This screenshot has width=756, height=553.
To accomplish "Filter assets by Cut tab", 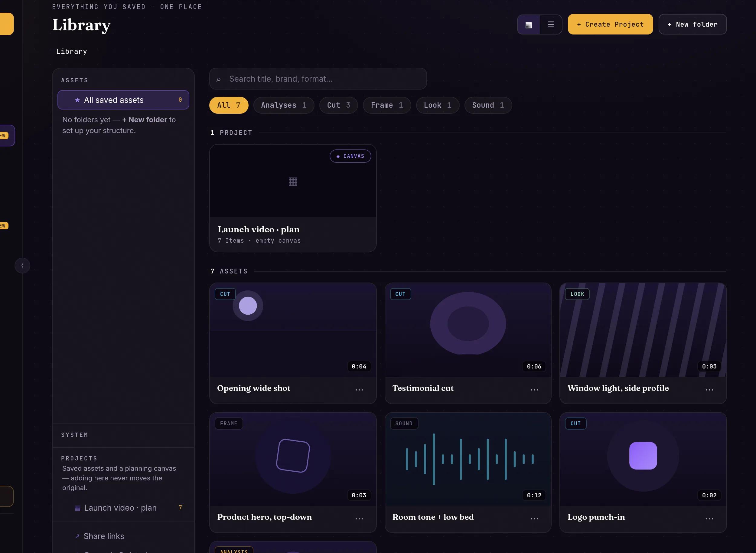I will [x=339, y=105].
